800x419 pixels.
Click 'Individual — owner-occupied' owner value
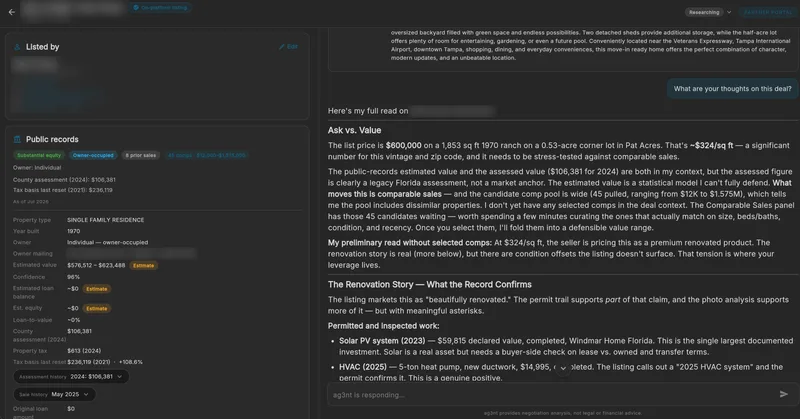(x=108, y=242)
